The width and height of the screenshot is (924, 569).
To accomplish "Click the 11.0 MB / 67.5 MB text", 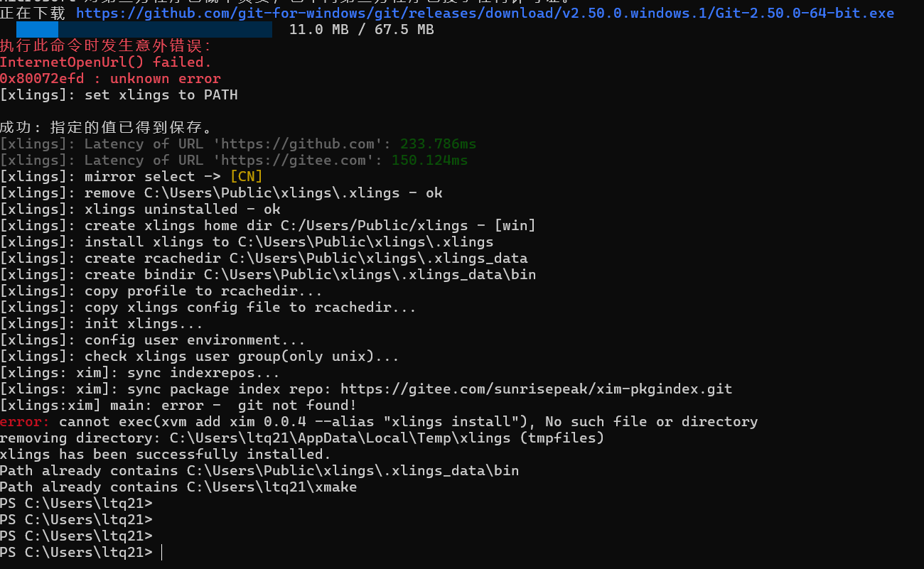I will pos(362,29).
